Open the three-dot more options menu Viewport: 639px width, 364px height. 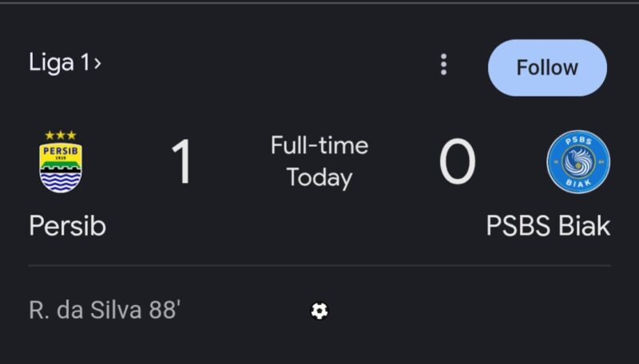point(443,65)
